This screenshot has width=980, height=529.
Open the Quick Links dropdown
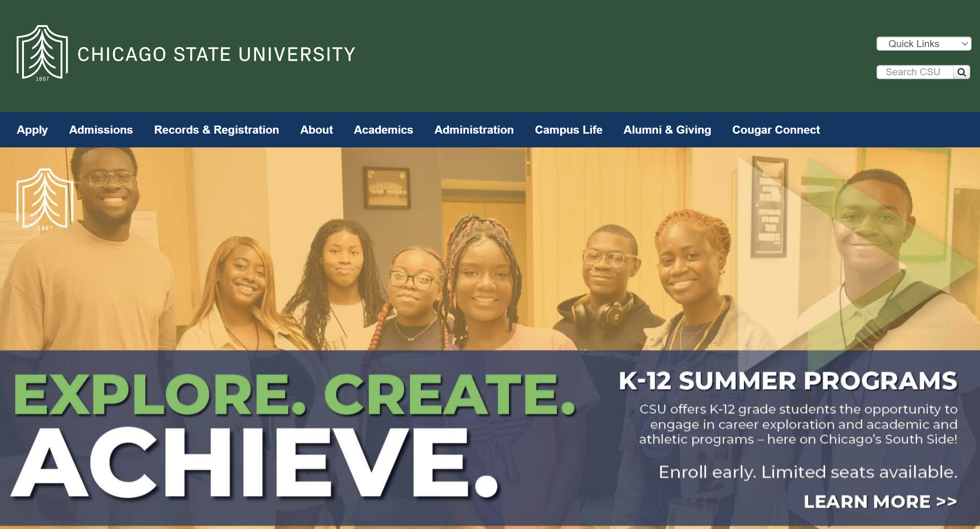[924, 44]
